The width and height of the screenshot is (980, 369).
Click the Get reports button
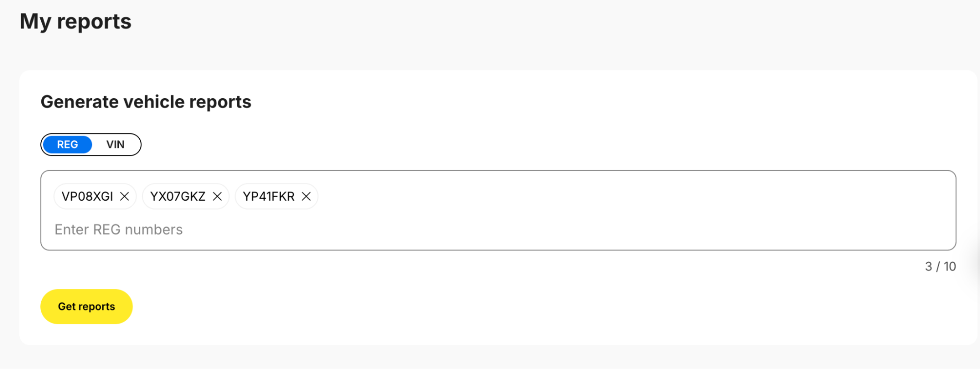point(86,307)
